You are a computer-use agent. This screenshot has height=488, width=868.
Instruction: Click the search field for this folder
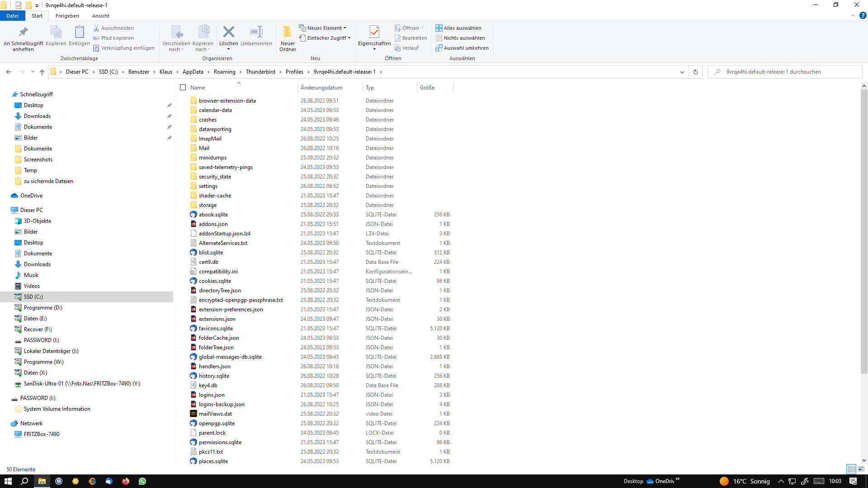pyautogui.click(x=787, y=72)
